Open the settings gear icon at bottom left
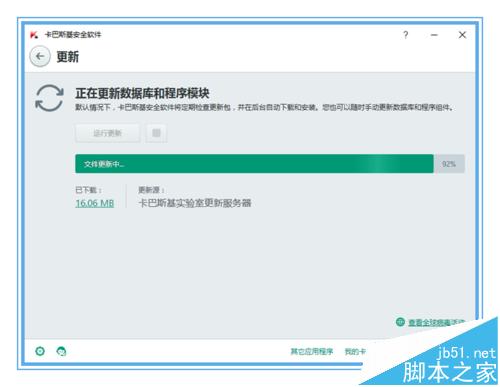This screenshot has height=387, width=500. click(x=40, y=351)
